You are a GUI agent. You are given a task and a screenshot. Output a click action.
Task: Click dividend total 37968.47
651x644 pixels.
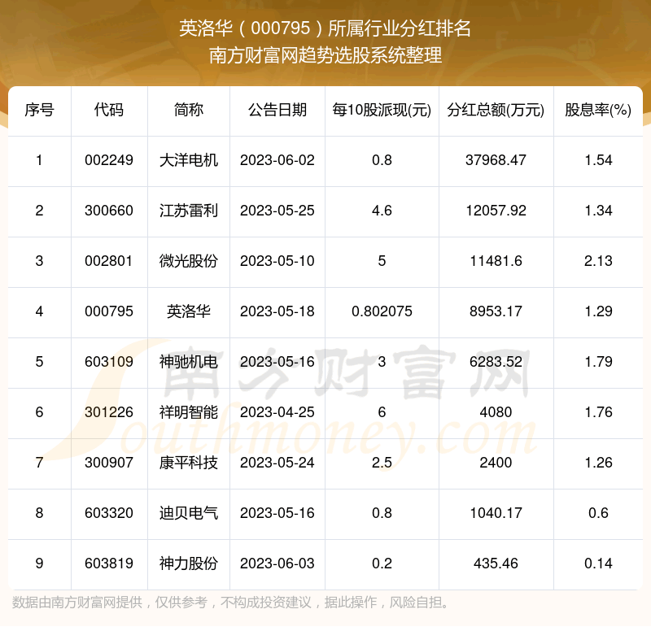click(496, 160)
